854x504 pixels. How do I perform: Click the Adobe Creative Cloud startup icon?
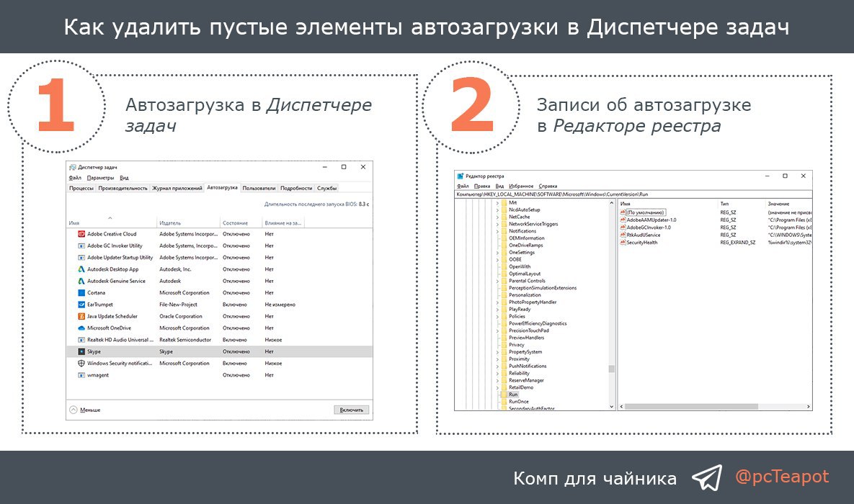pos(81,234)
